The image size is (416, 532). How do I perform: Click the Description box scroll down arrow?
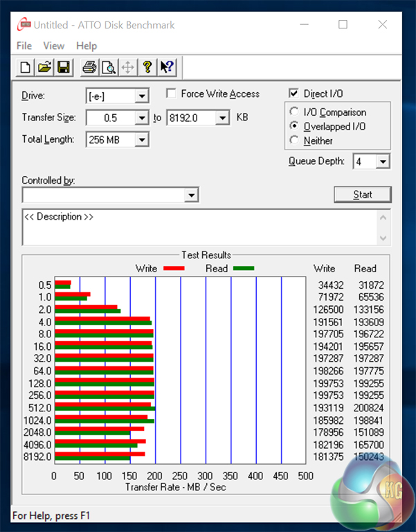[x=383, y=238]
